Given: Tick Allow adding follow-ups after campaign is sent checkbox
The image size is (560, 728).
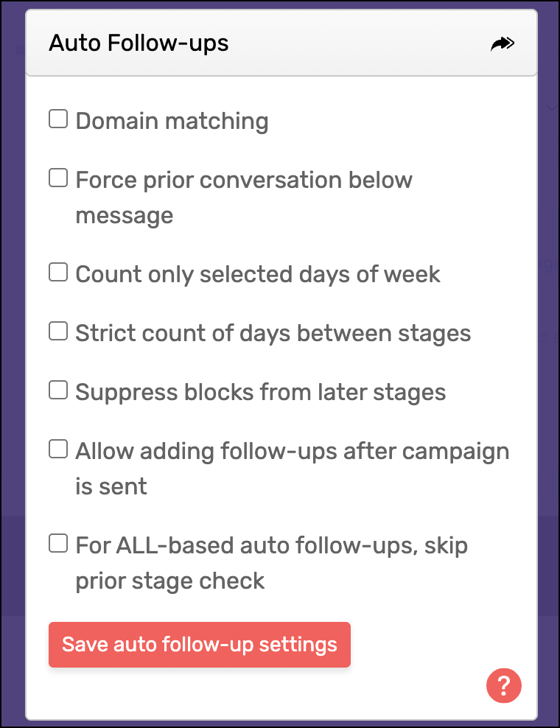Looking at the screenshot, I should click(x=58, y=449).
